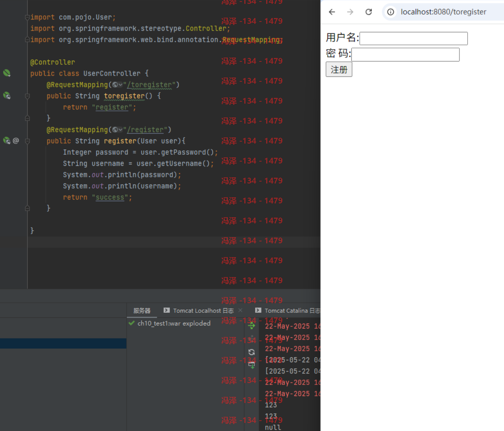
Task: Select the ch10_test1:war exploded deployment
Action: 174,323
